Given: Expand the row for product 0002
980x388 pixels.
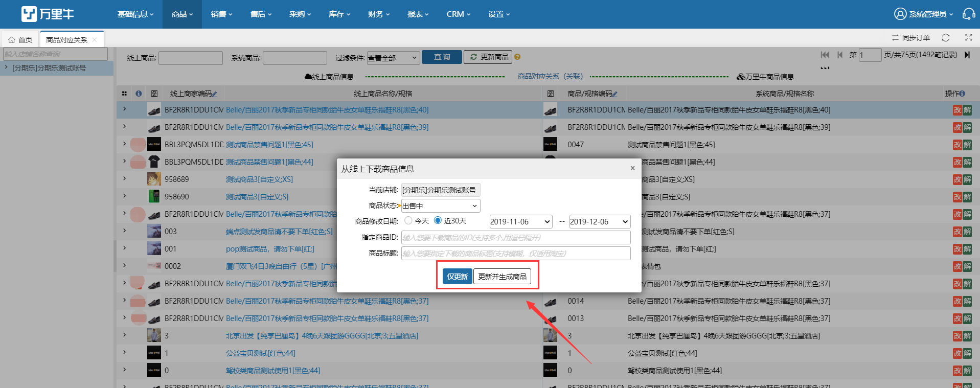Looking at the screenshot, I should click(124, 265).
